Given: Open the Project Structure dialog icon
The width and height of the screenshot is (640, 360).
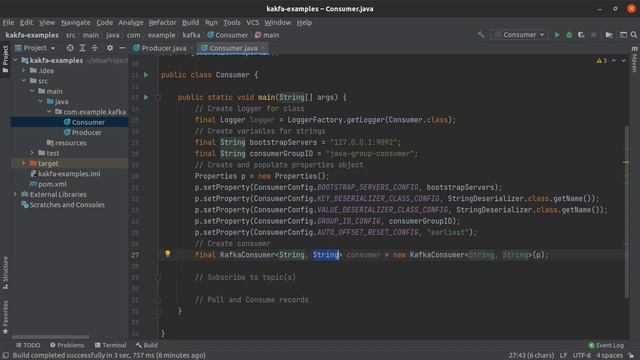Looking at the screenshot, I should pos(609,35).
